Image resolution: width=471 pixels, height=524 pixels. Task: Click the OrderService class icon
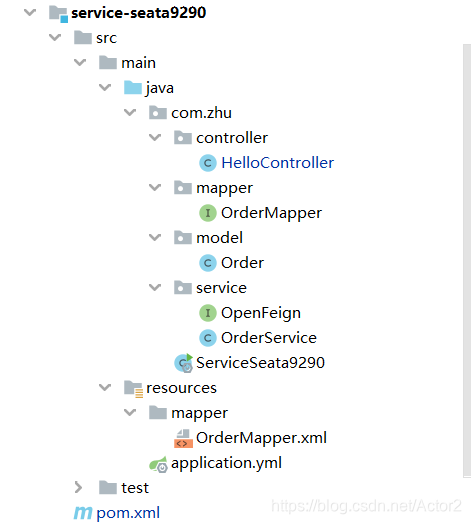[208, 338]
